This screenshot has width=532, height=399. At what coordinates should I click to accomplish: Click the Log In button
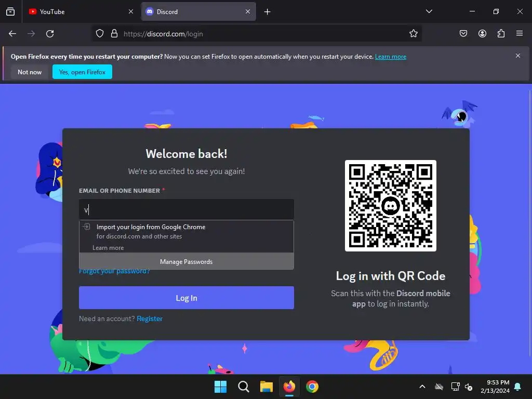pos(187,298)
